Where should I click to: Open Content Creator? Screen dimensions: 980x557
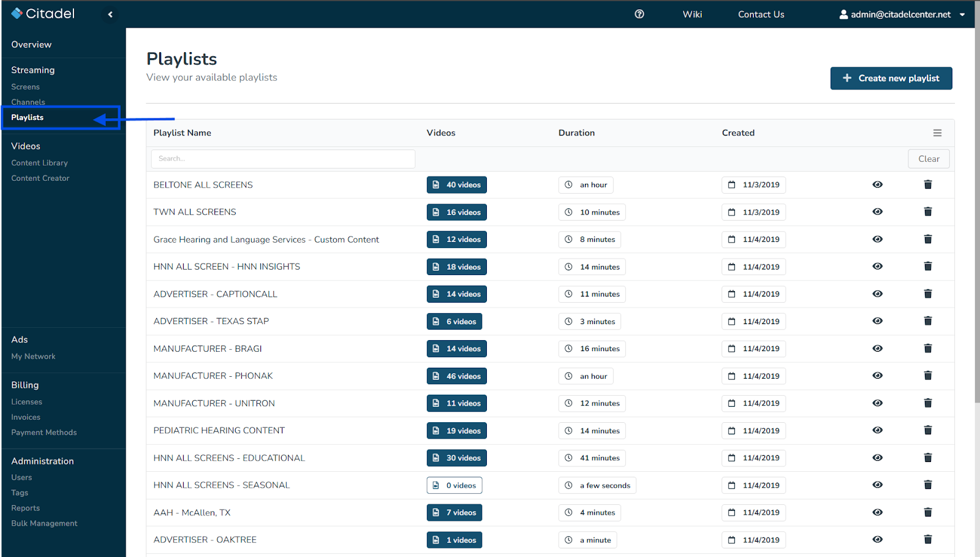click(x=40, y=178)
